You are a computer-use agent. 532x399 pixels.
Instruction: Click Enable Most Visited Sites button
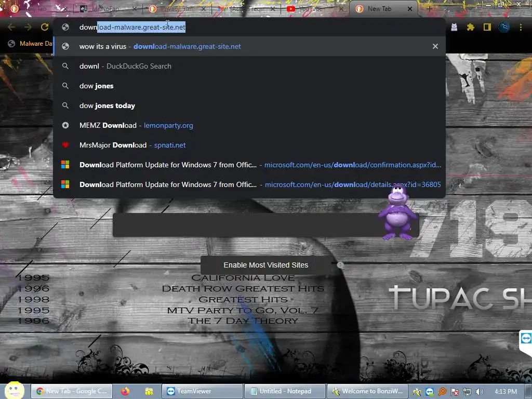tap(265, 265)
